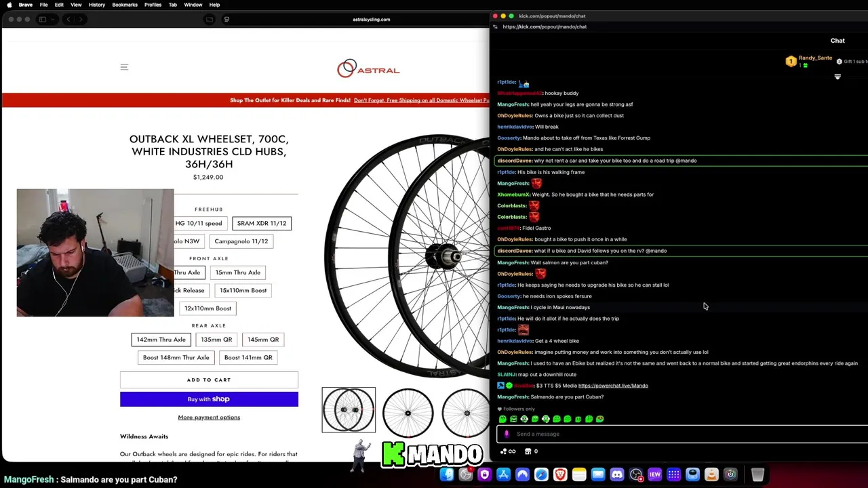The image size is (868, 488).
Task: Toggle the browser sidebar button
Action: pos(43,19)
